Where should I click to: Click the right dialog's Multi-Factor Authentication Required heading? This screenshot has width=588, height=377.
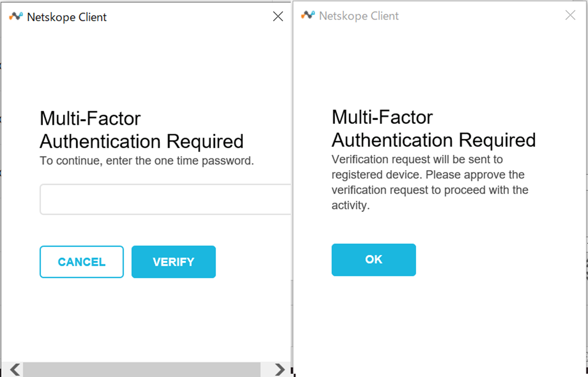pos(433,129)
